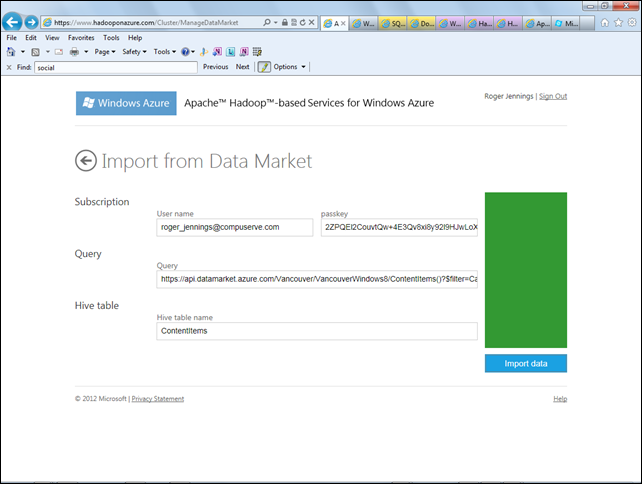Image resolution: width=642 pixels, height=484 pixels.
Task: Open the command bar Tools dropdown
Action: pos(165,52)
